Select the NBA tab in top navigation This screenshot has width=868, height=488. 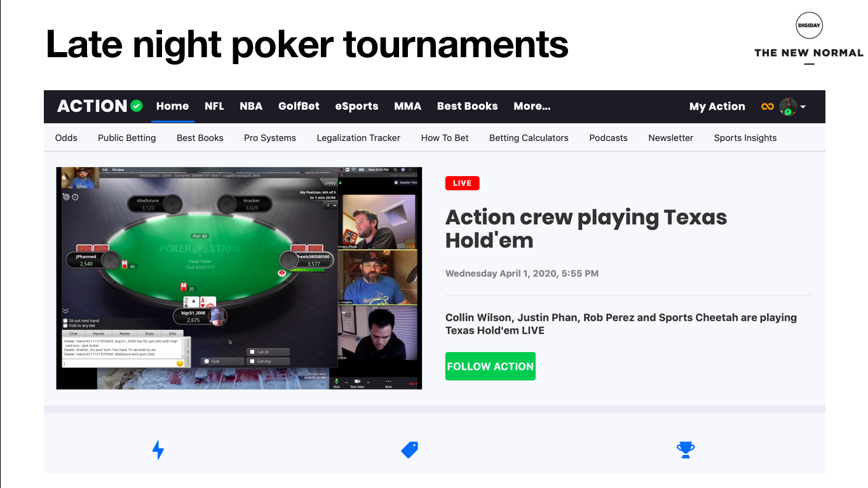(251, 106)
